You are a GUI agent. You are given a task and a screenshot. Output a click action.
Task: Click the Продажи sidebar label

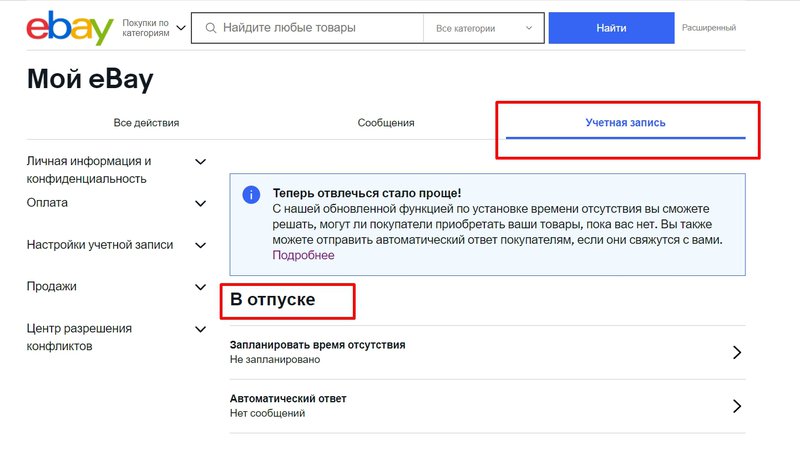point(52,286)
